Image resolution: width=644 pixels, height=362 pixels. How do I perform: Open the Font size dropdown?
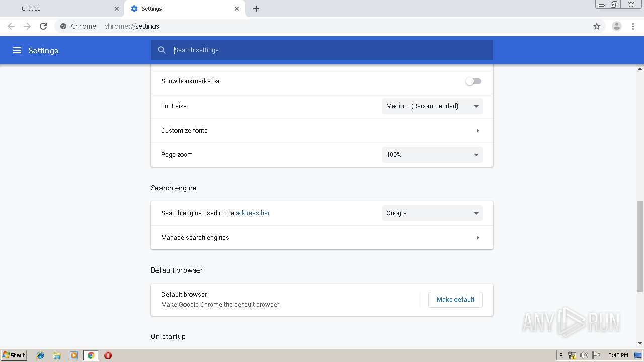(433, 106)
